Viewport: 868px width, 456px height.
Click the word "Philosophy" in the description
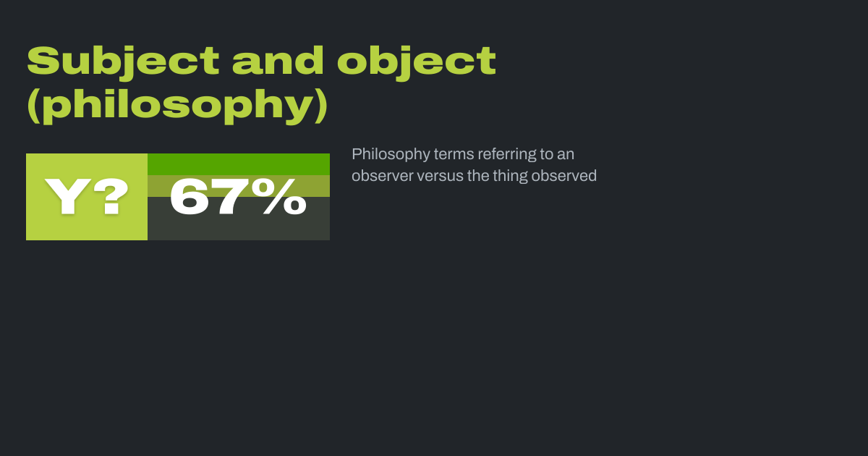click(x=391, y=154)
